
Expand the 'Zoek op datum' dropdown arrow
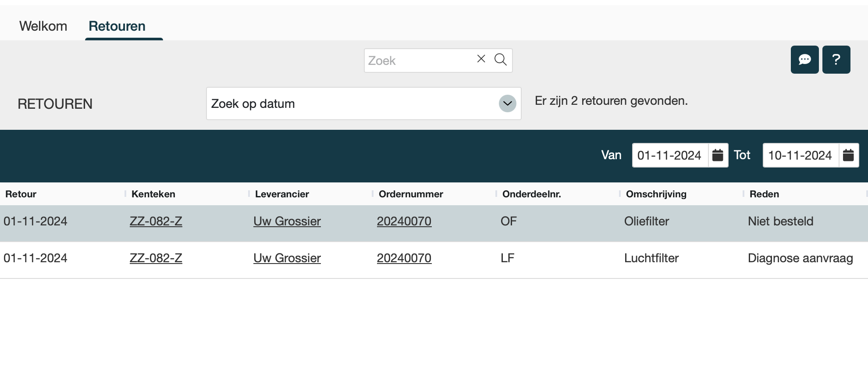click(507, 103)
